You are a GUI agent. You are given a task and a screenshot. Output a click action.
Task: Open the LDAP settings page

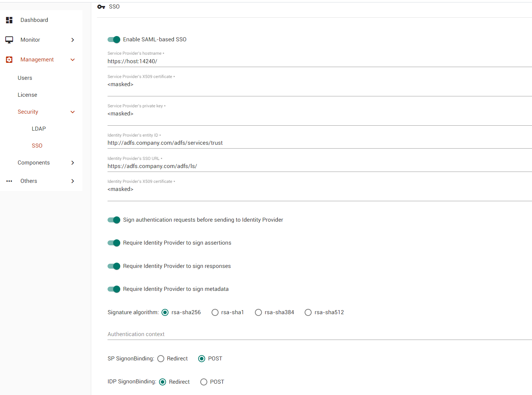(38, 128)
